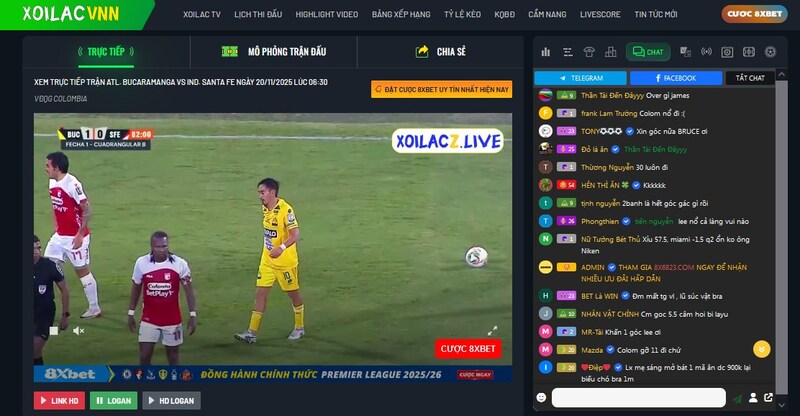The image size is (800, 416).
Task: Focus the chat message input field
Action: click(x=638, y=398)
